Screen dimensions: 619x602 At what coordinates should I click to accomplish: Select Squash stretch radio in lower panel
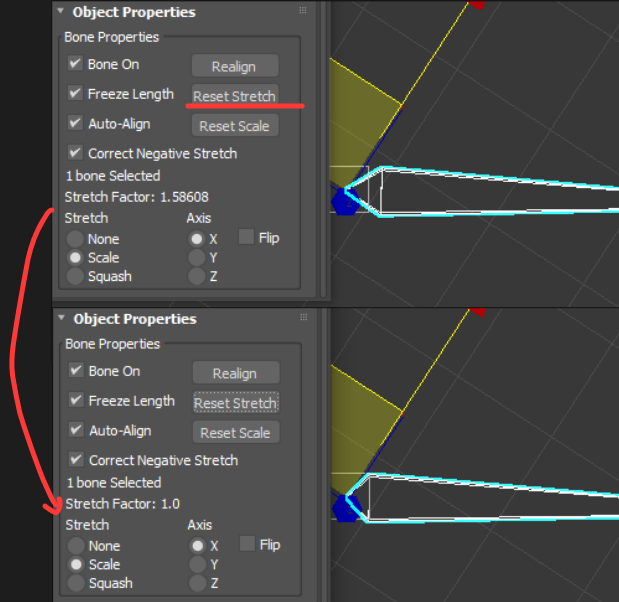click(x=76, y=583)
